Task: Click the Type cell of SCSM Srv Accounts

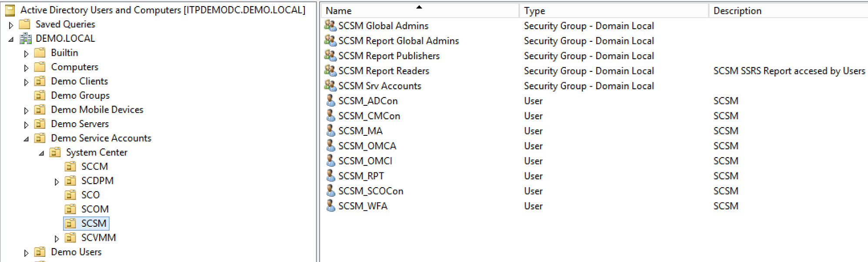Action: (589, 86)
